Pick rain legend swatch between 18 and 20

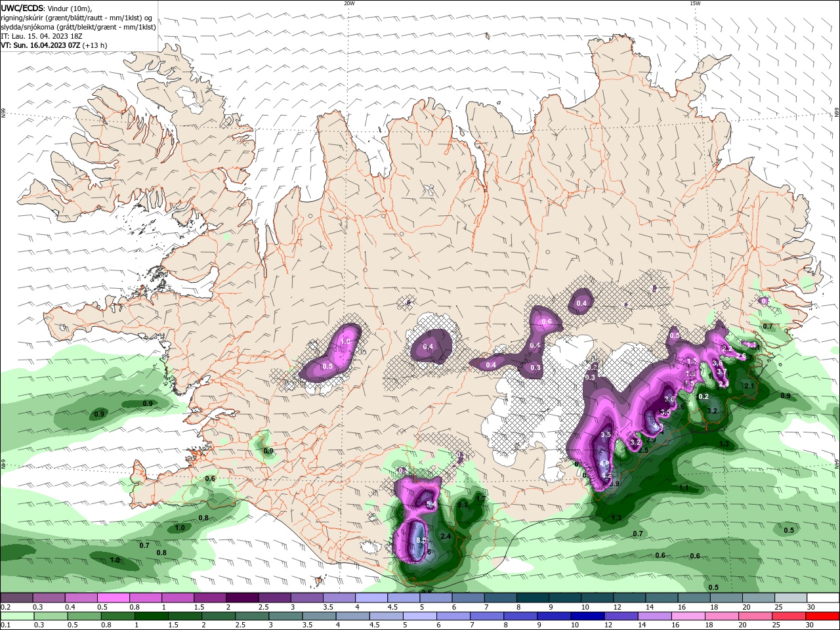tap(722, 616)
